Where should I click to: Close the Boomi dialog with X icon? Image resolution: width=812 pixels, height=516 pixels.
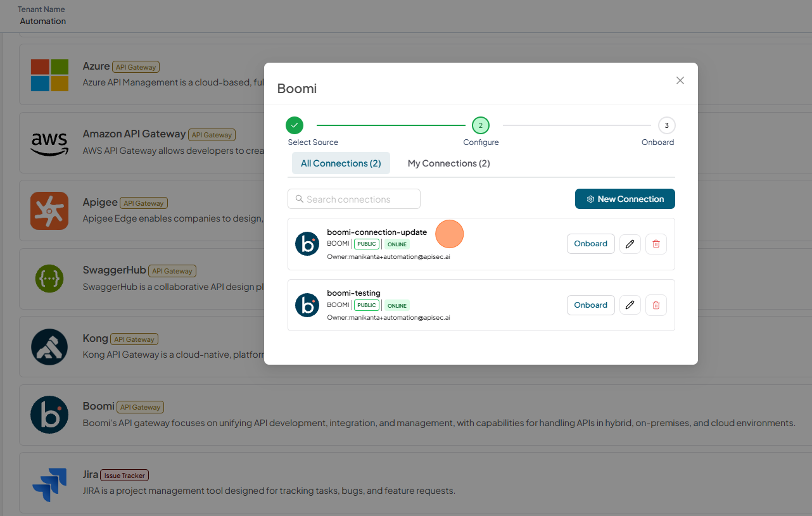coord(680,80)
